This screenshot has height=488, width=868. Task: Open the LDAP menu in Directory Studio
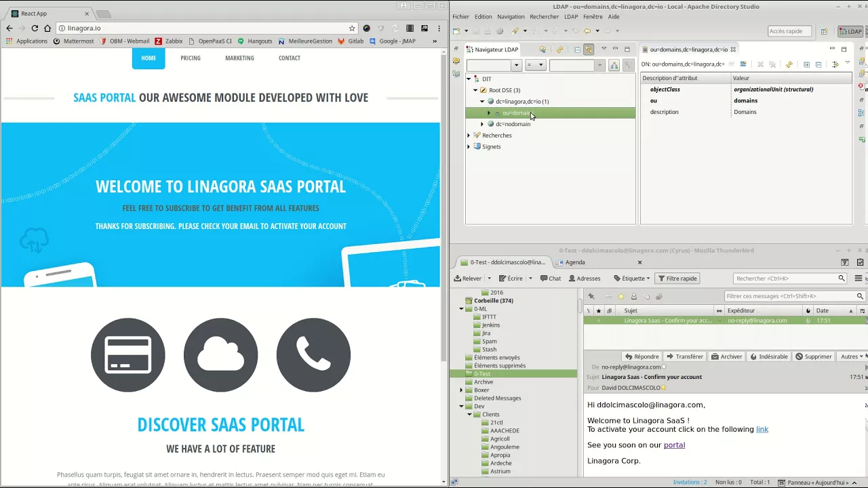571,17
